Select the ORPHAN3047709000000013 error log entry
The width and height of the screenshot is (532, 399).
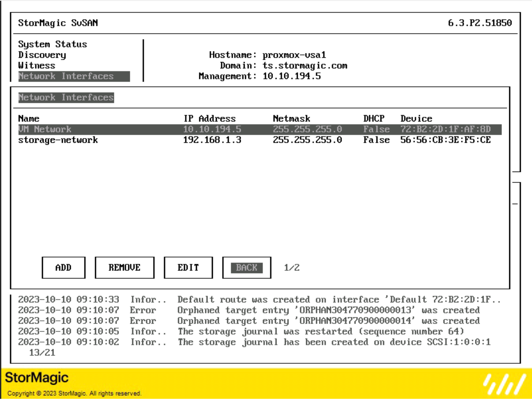[x=249, y=310]
